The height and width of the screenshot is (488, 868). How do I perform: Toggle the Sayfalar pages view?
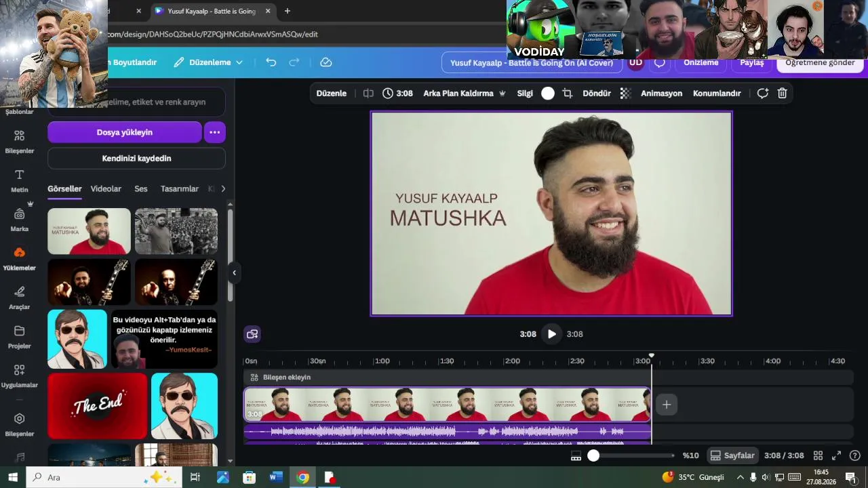tap(732, 456)
